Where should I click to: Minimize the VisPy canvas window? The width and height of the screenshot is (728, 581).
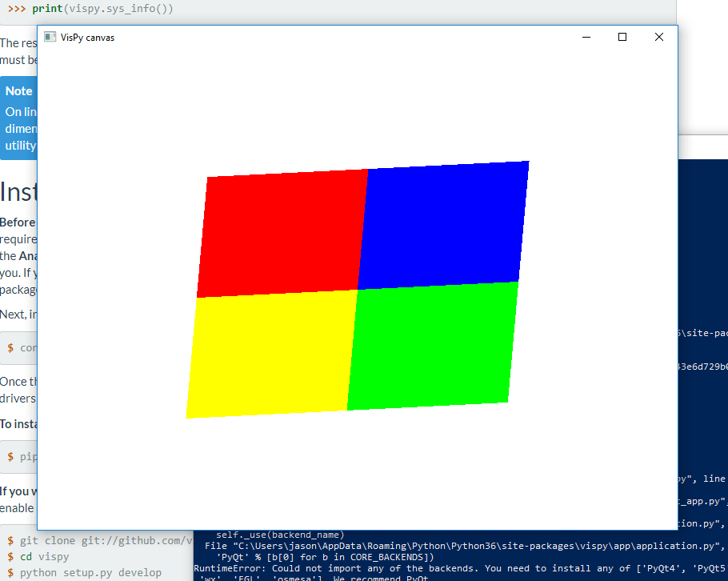point(586,37)
